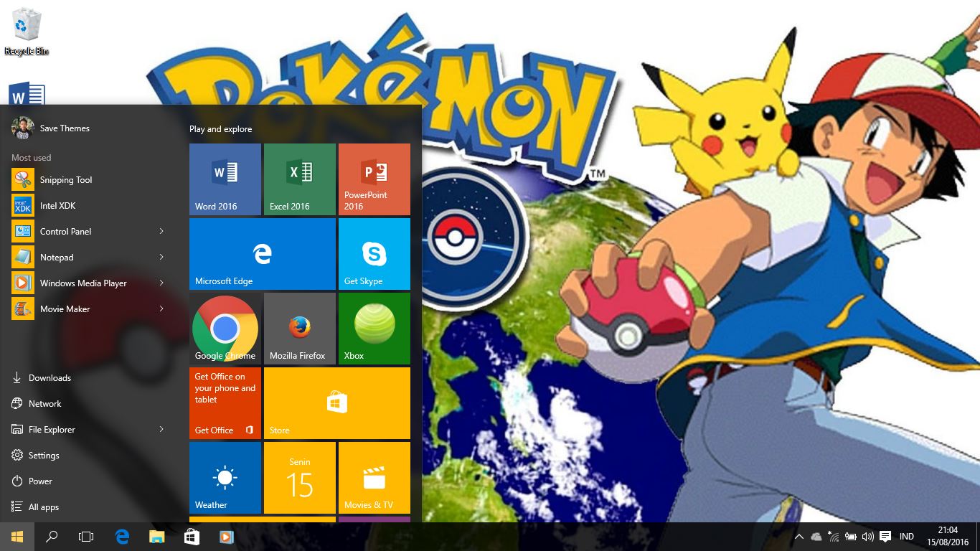This screenshot has width=980, height=551.
Task: Open File Explorer from the Start menu
Action: coord(89,430)
